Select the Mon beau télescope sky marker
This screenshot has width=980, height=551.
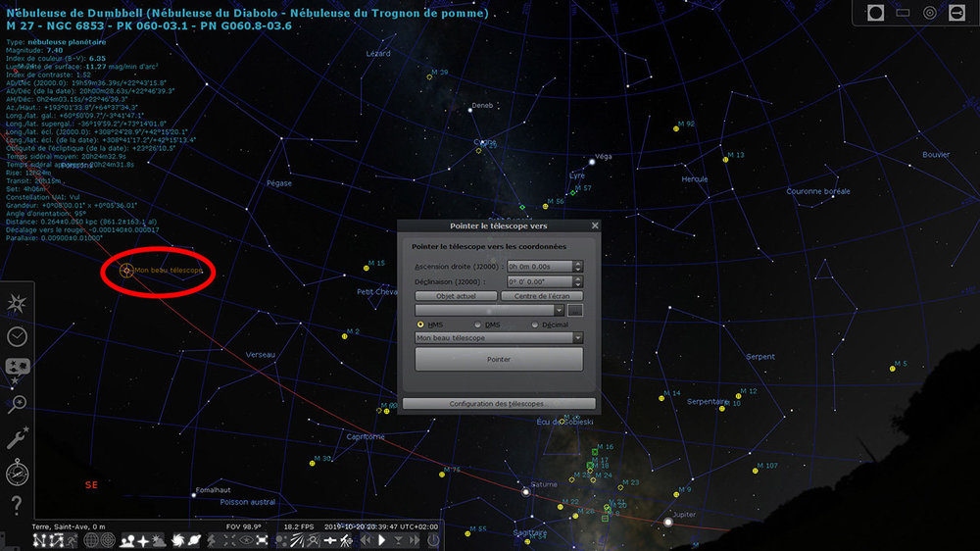[126, 271]
